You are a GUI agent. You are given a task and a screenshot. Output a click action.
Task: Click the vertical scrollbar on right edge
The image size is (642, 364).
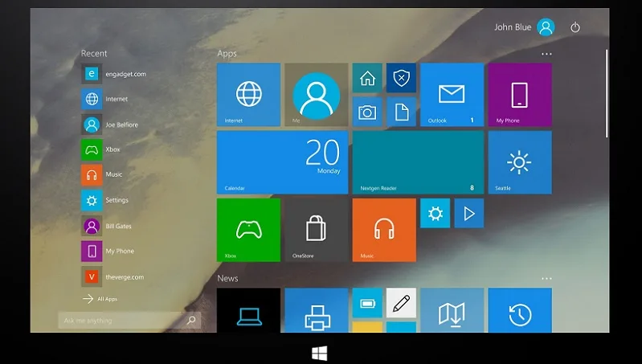[607, 93]
